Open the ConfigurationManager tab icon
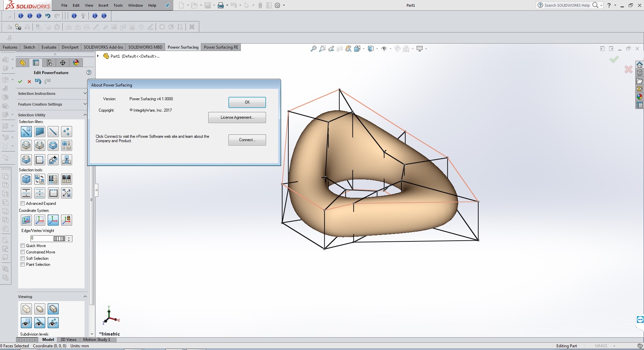The width and height of the screenshot is (644, 350). click(49, 63)
